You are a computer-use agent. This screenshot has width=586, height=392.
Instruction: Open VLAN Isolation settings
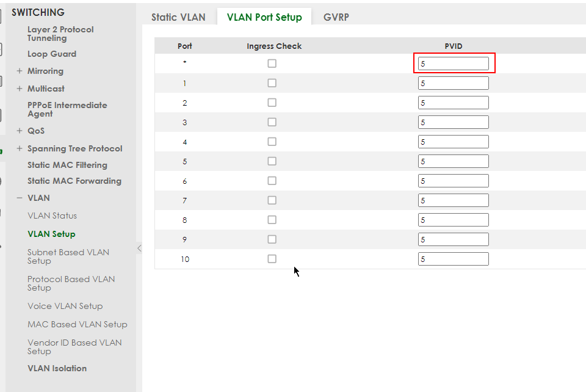(57, 368)
